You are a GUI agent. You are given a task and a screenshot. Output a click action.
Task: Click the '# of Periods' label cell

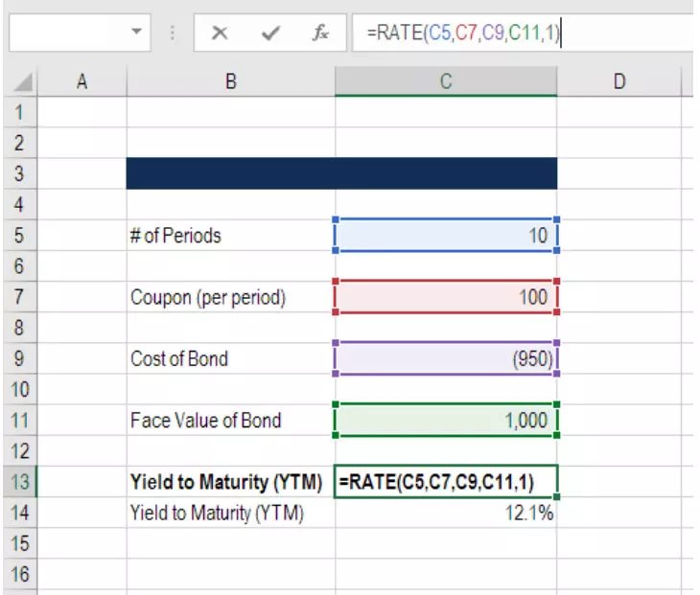231,235
